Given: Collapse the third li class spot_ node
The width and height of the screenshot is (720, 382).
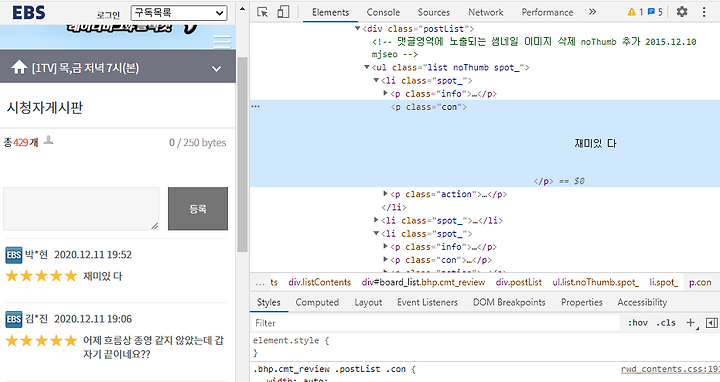Looking at the screenshot, I should point(376,233).
